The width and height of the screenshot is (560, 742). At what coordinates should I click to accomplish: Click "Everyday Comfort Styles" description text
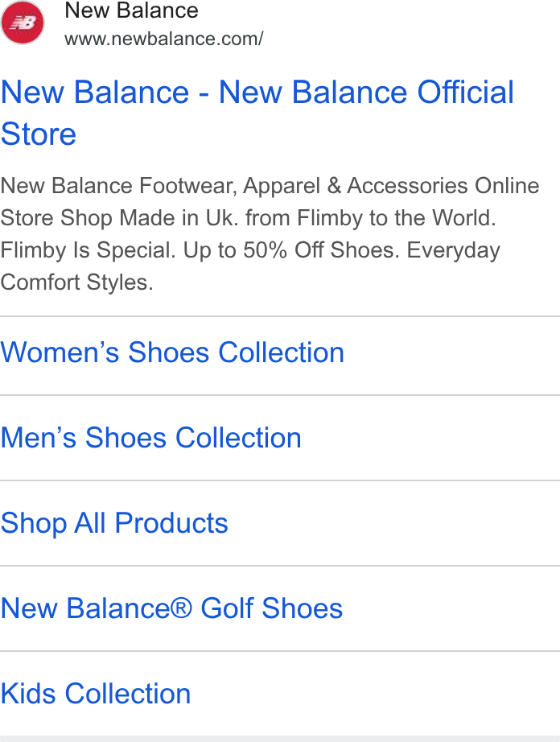tap(250, 266)
